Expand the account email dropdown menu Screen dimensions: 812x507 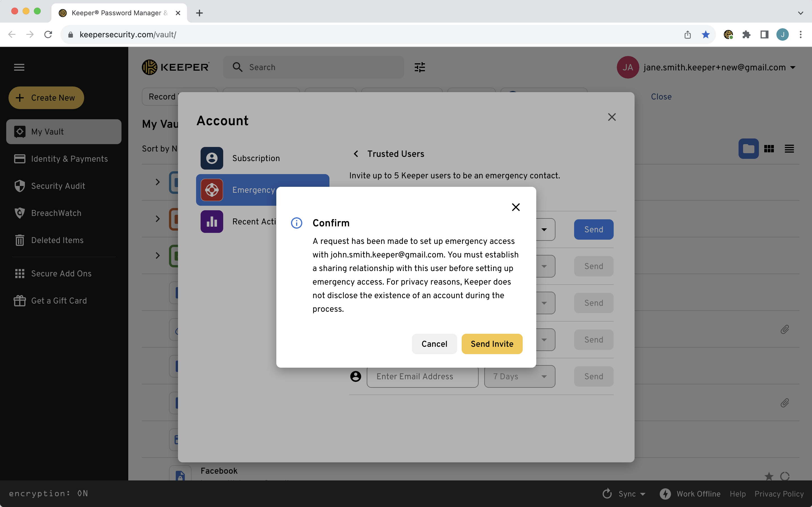(x=793, y=67)
